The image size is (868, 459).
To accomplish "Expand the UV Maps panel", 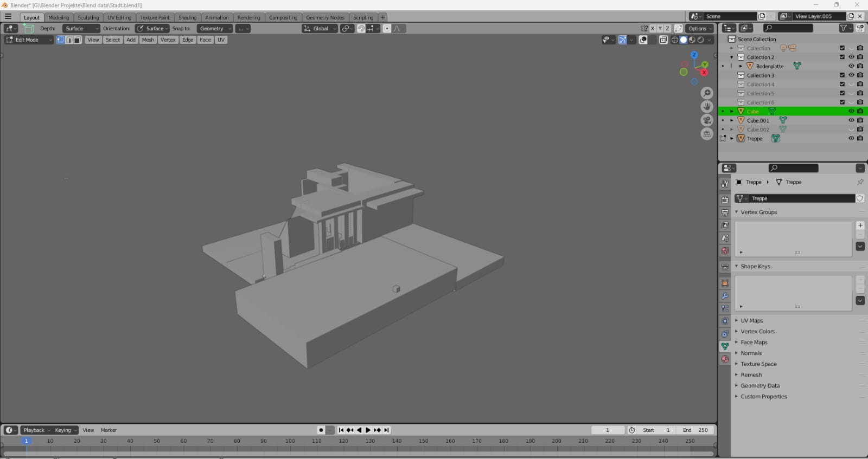I will point(751,321).
